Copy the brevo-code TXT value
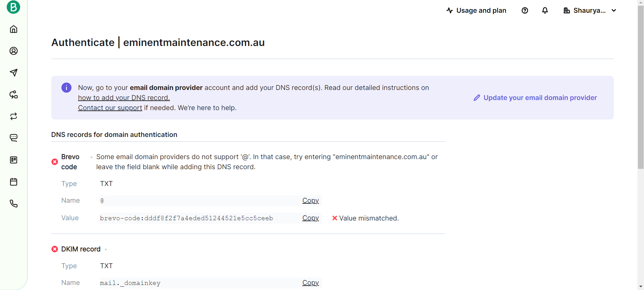Screen dimensions: 644x290 point(310,218)
